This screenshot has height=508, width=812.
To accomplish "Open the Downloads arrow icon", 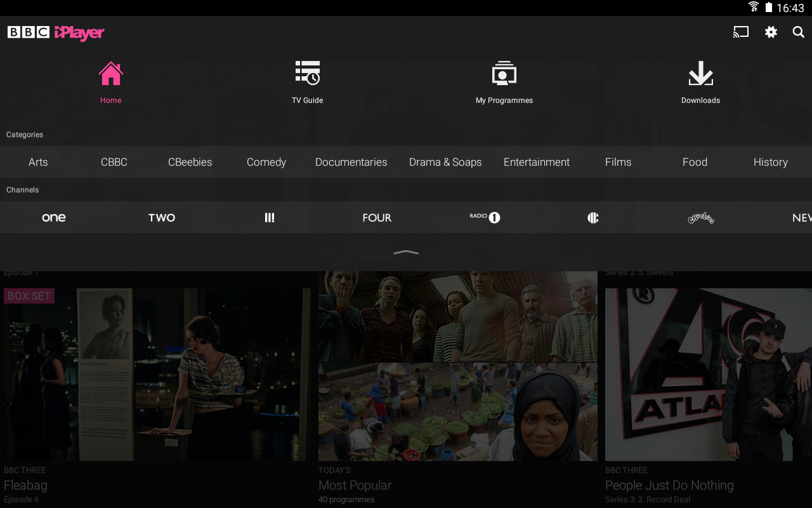I will (701, 74).
